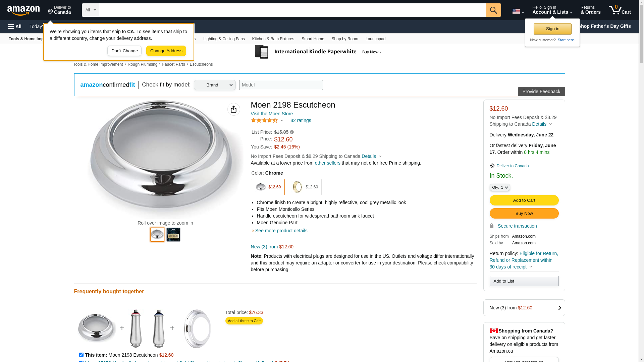The width and height of the screenshot is (644, 362).
Task: Uncheck the Moen 2198 Escutcheon item checkbox
Action: 81,355
